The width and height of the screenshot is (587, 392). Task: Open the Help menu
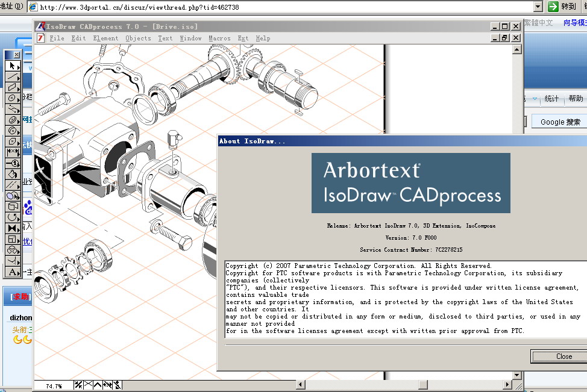[263, 38]
